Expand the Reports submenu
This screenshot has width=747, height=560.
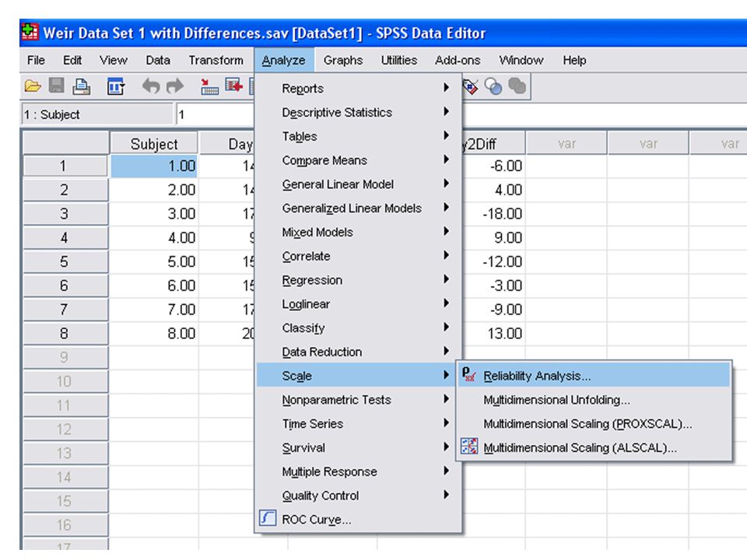tap(359, 88)
